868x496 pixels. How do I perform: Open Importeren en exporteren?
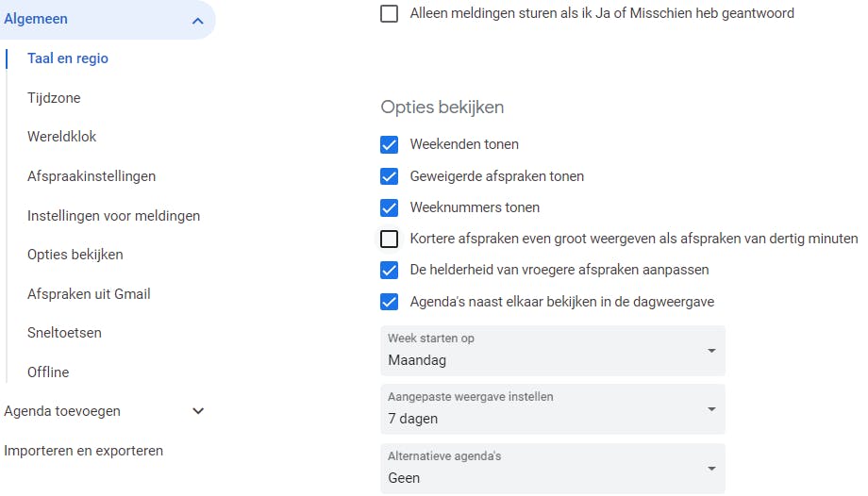pyautogui.click(x=83, y=451)
